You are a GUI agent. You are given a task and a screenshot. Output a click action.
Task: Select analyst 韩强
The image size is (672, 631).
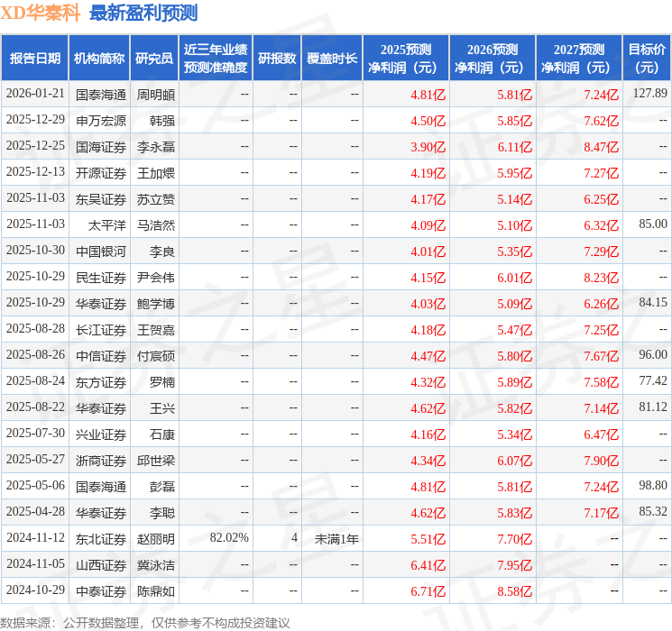(162, 121)
